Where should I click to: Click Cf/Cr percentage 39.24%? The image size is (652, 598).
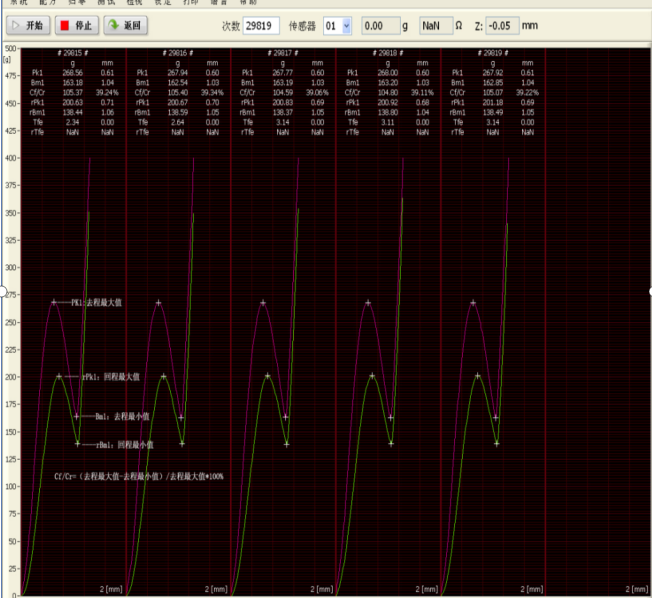pos(107,93)
